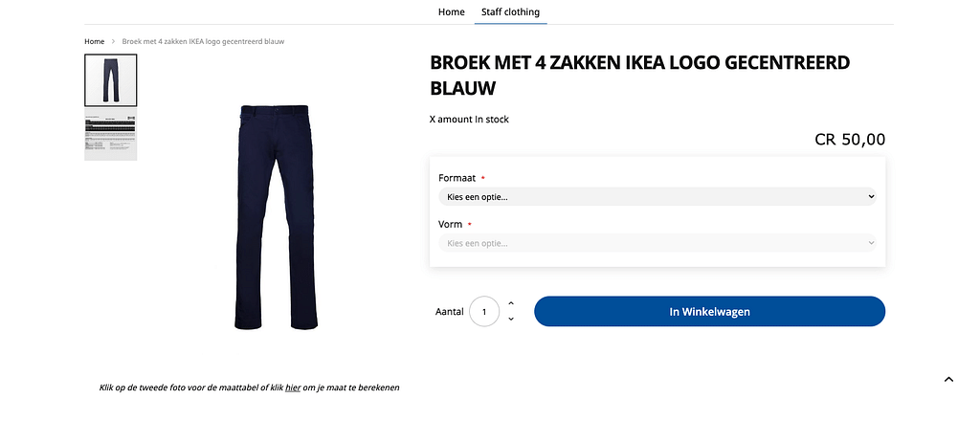This screenshot has width=980, height=421.
Task: Focus the Aantal quantity input field
Action: 484,312
